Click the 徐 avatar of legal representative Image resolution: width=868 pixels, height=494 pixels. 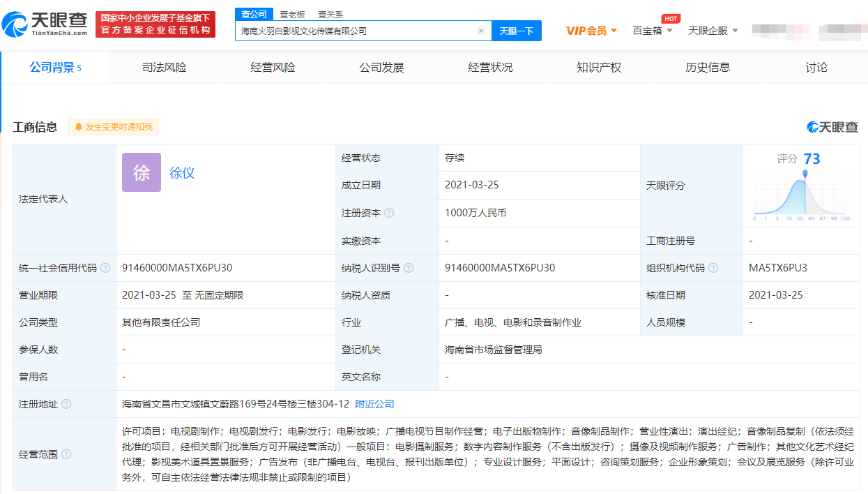[141, 172]
